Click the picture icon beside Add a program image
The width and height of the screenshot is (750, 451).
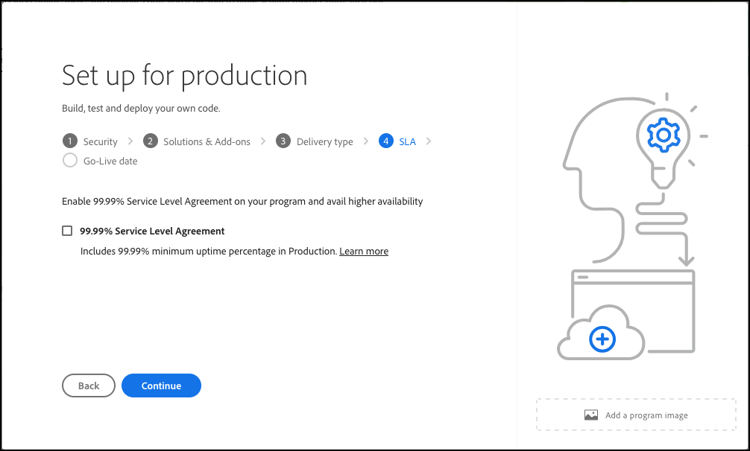click(x=591, y=415)
